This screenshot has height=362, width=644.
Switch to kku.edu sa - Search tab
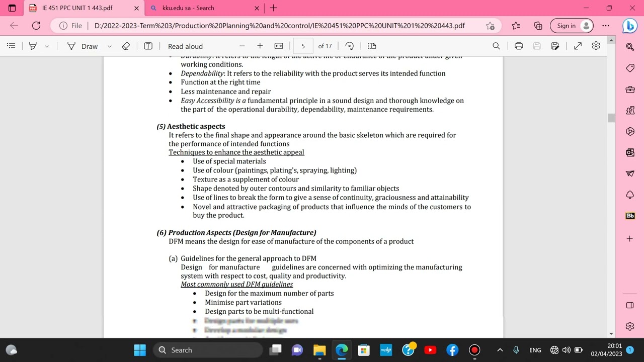point(205,8)
